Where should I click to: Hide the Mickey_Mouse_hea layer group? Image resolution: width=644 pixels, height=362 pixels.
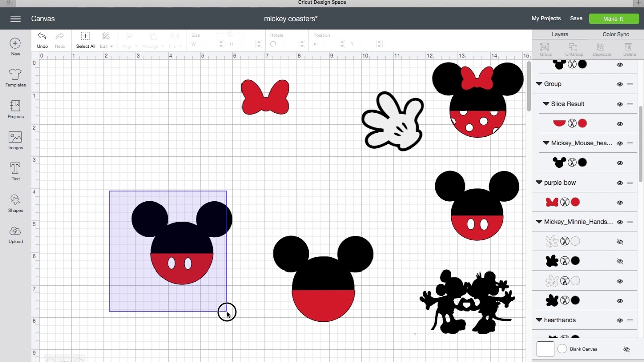click(x=620, y=143)
